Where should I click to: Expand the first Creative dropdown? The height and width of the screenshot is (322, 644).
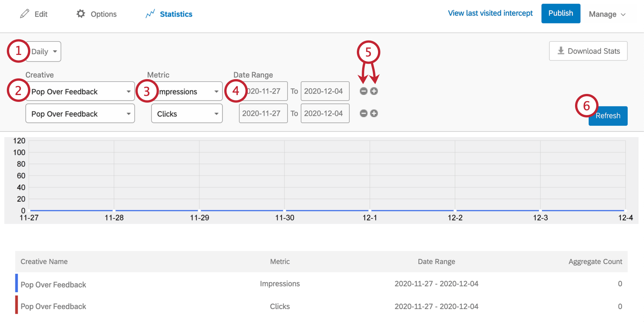click(80, 92)
